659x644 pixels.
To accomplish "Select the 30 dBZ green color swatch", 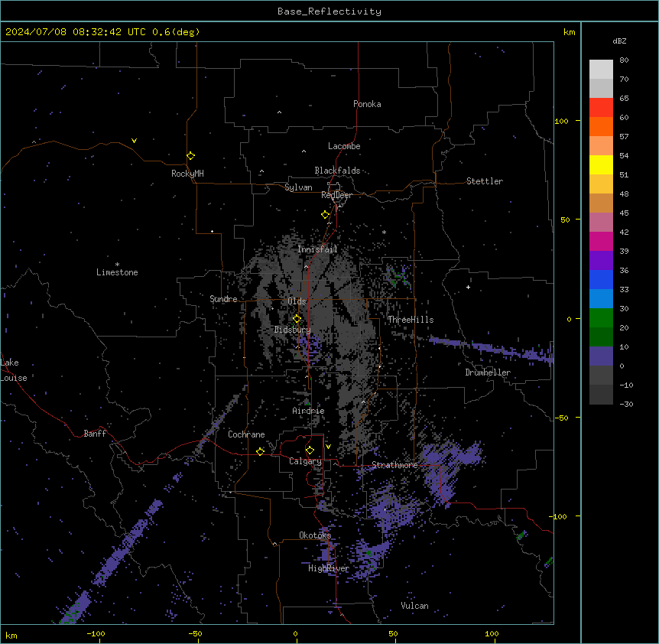I will [601, 318].
